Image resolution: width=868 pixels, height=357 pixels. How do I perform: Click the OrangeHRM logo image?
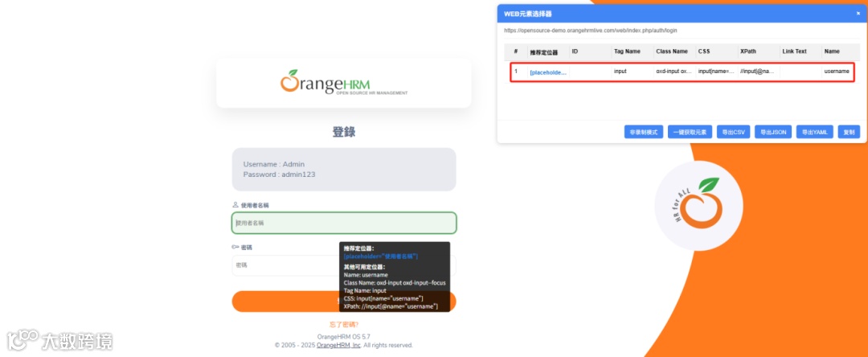[x=344, y=83]
